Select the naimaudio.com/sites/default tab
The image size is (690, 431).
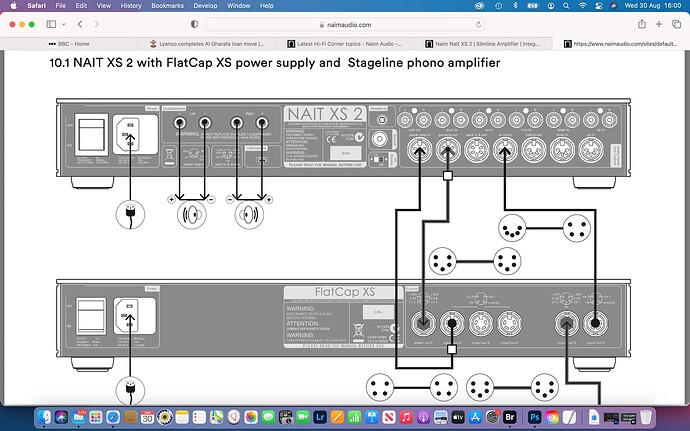point(621,44)
